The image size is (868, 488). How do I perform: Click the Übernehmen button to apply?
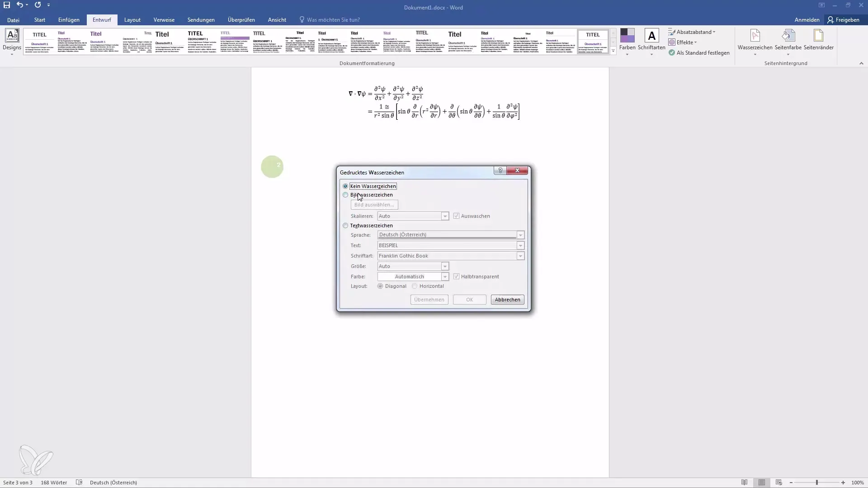pyautogui.click(x=429, y=299)
